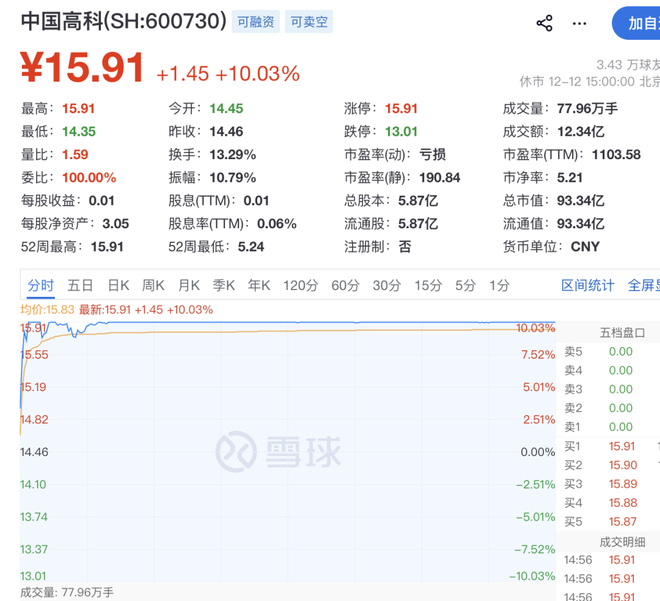The height and width of the screenshot is (601, 660).
Task: Switch to 日K chart tab
Action: tap(119, 285)
